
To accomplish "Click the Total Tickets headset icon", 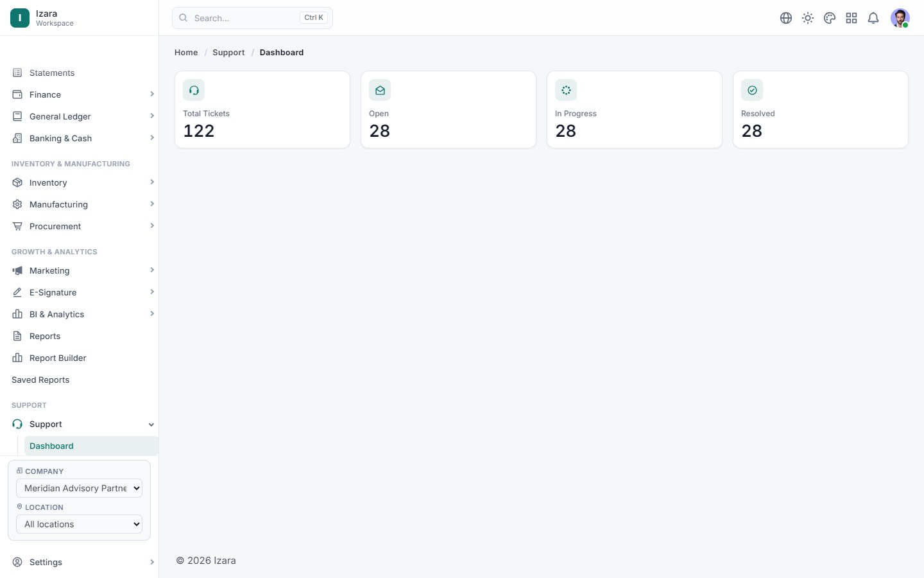I will (x=194, y=90).
